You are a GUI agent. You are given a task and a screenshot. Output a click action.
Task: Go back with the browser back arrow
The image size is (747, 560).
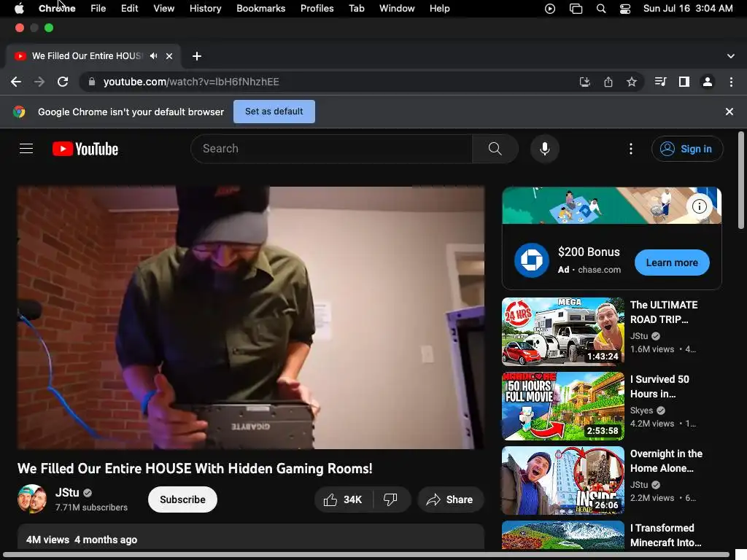pos(16,82)
